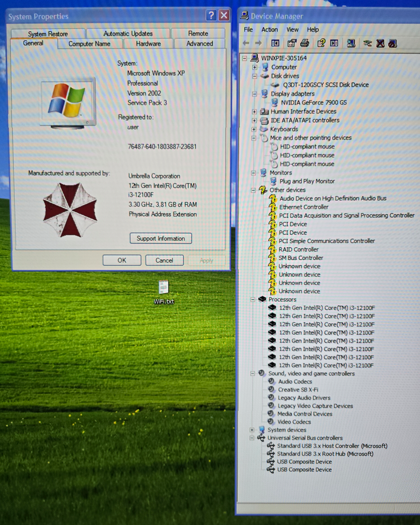Open the Action menu in Device Manager
This screenshot has height=525, width=420.
pyautogui.click(x=270, y=29)
